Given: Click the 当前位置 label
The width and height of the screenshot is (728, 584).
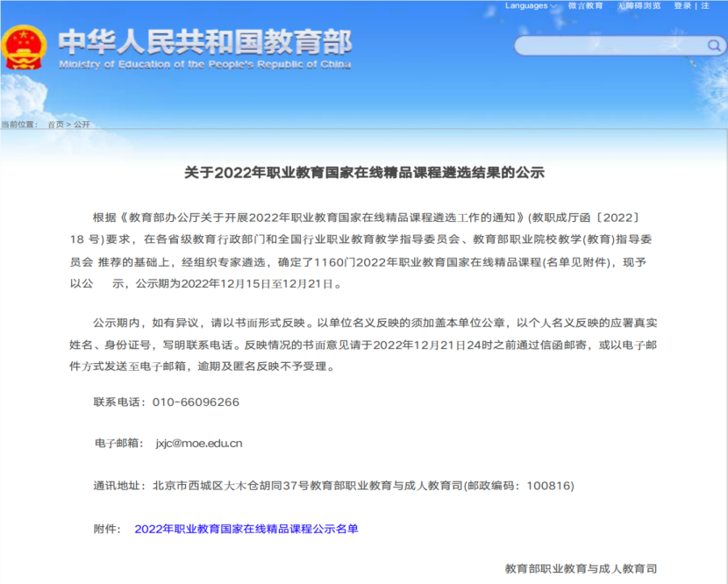Looking at the screenshot, I should click(x=19, y=125).
